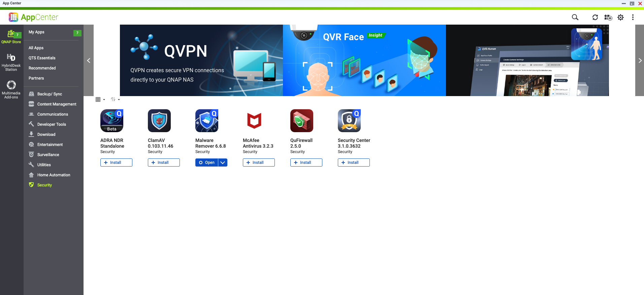Open the manual app install icon
Screen dimensions: 644x295
click(608, 17)
